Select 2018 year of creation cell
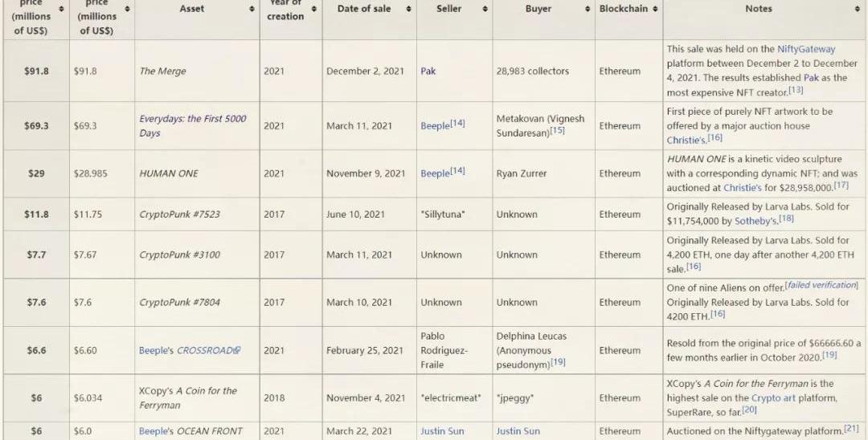Viewport: 868px width, 440px height. pyautogui.click(x=291, y=398)
